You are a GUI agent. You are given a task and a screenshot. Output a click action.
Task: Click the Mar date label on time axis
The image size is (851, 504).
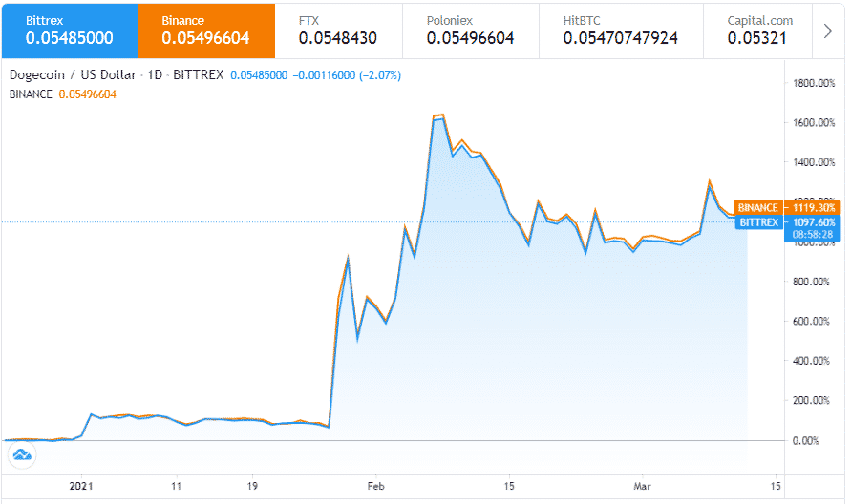click(642, 486)
